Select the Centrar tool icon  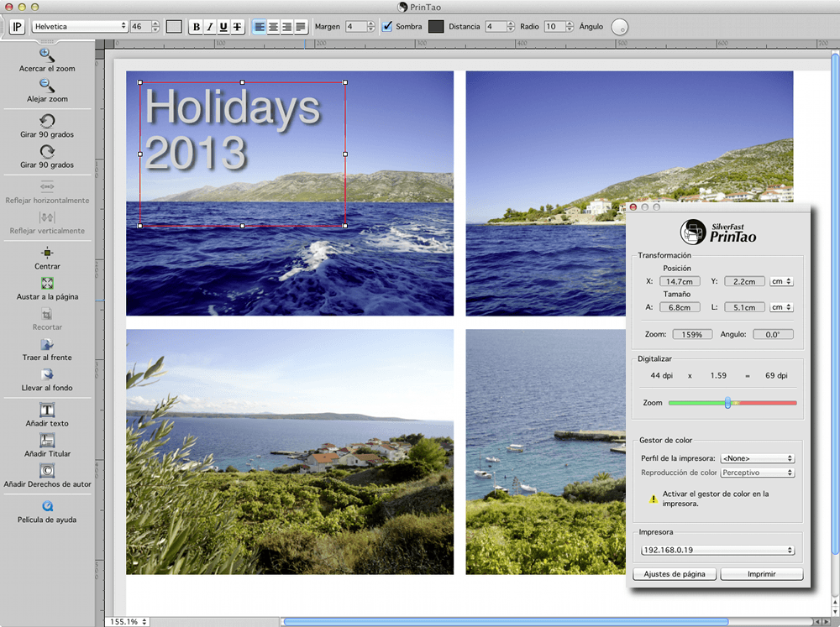pos(47,253)
